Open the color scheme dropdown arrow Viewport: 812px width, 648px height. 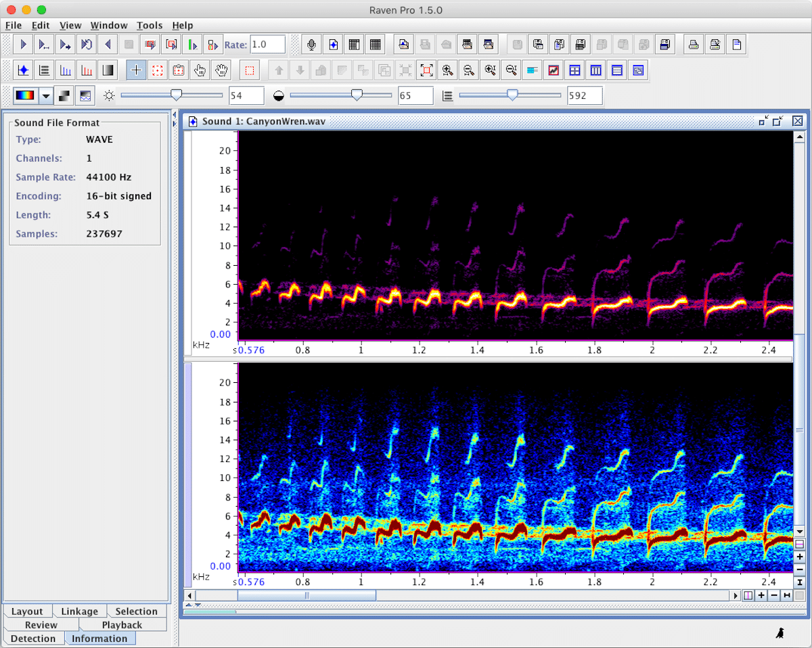pos(46,95)
